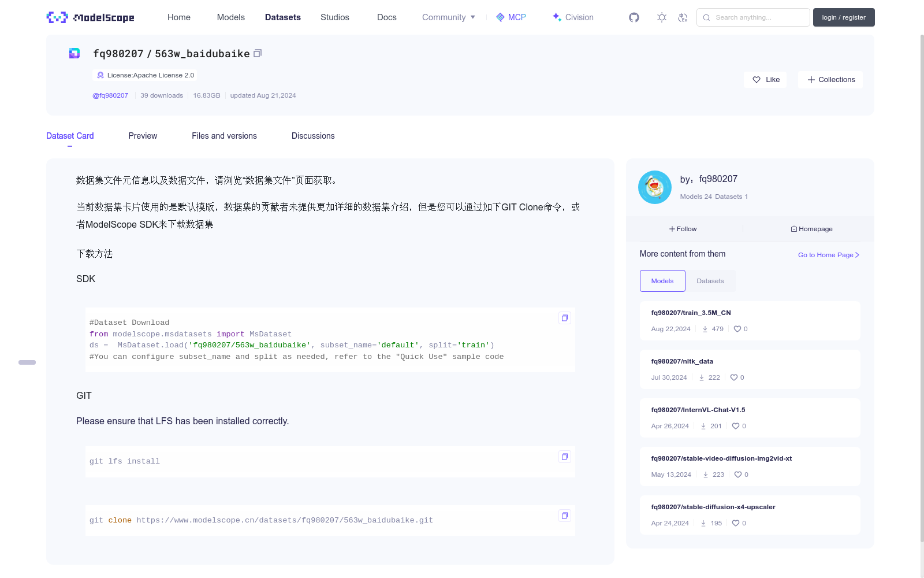Switch language with the translate icon

click(x=683, y=17)
